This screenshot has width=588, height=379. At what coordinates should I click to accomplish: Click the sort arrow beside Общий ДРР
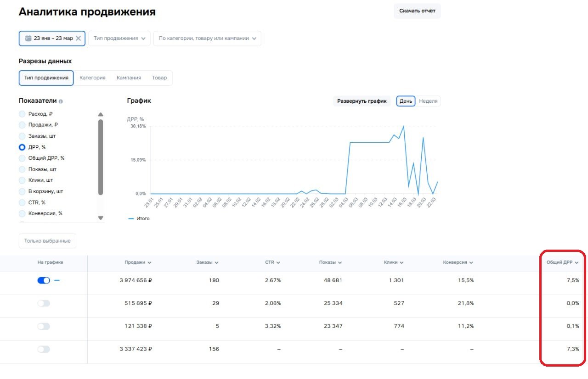tap(576, 262)
